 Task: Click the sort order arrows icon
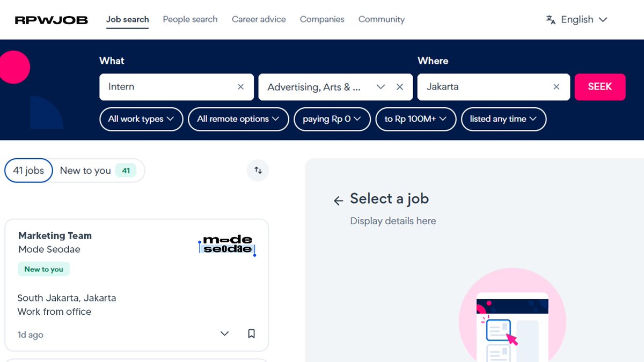click(258, 171)
